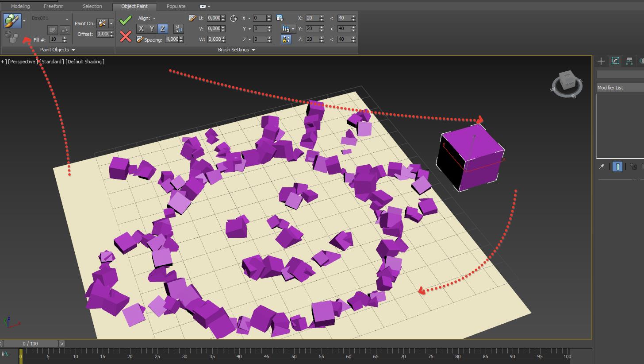The height and width of the screenshot is (364, 644).
Task: Click the scale X minimum field
Action: [x=311, y=18]
